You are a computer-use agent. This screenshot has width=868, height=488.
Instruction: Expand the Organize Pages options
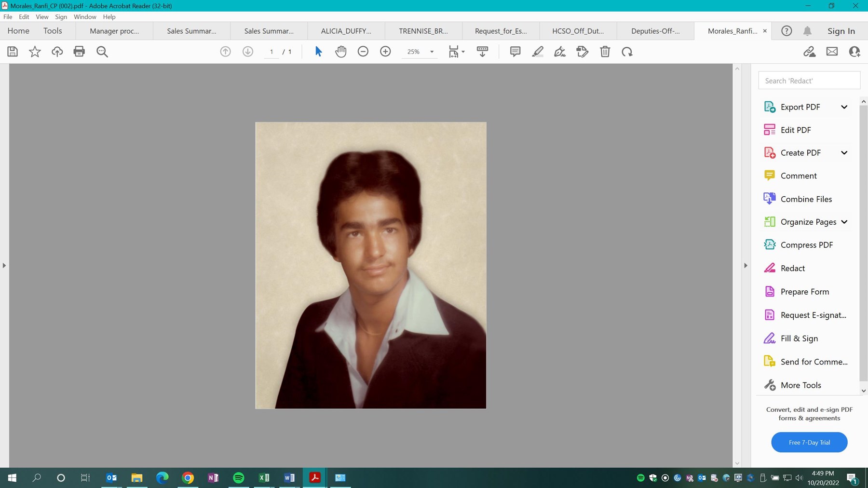[x=844, y=222]
